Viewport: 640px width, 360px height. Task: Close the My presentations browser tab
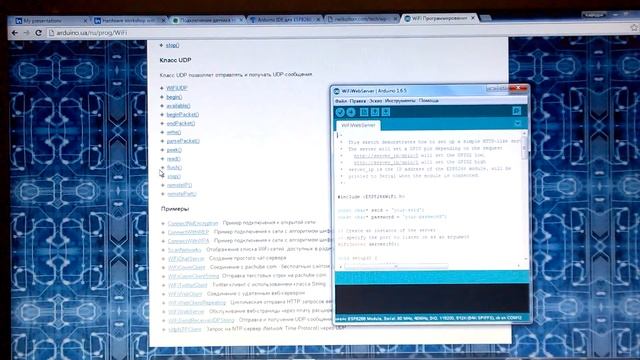point(85,20)
